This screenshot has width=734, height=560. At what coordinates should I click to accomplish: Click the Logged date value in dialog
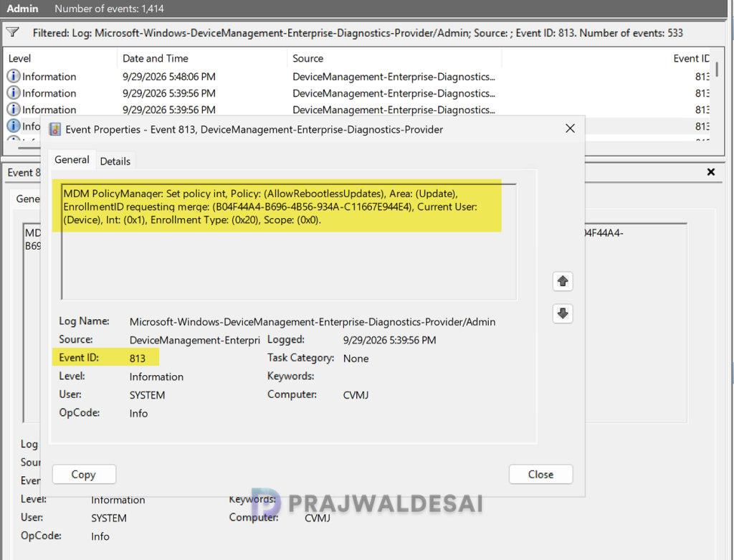389,340
